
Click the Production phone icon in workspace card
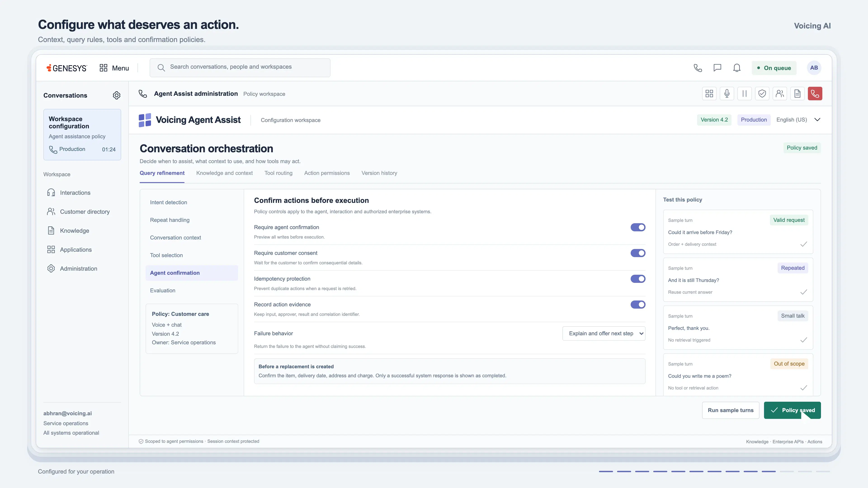53,150
